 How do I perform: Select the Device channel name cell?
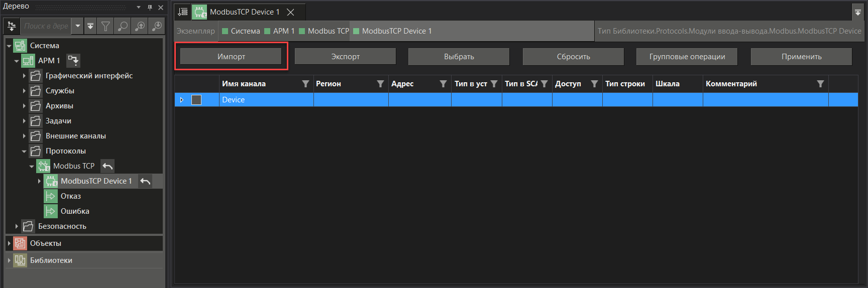click(x=266, y=100)
